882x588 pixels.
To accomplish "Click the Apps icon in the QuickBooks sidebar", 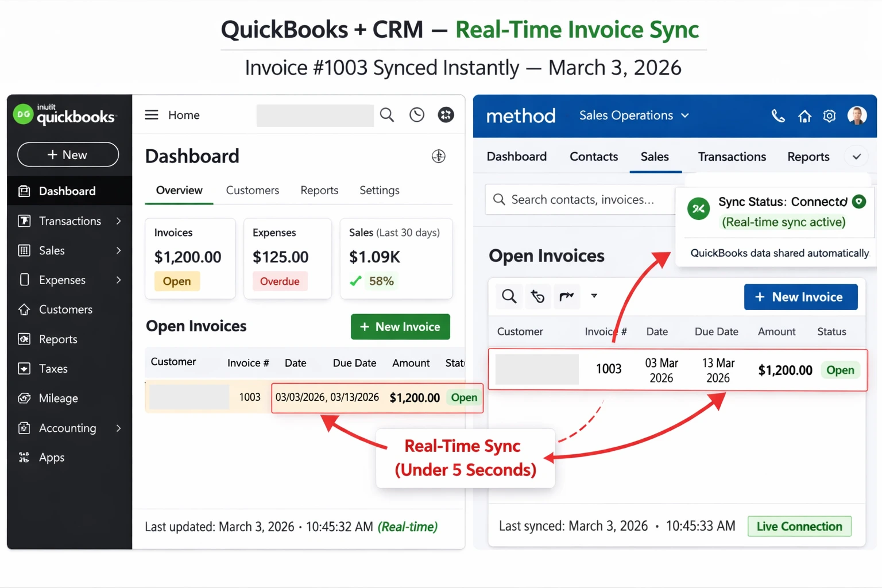I will tap(24, 458).
